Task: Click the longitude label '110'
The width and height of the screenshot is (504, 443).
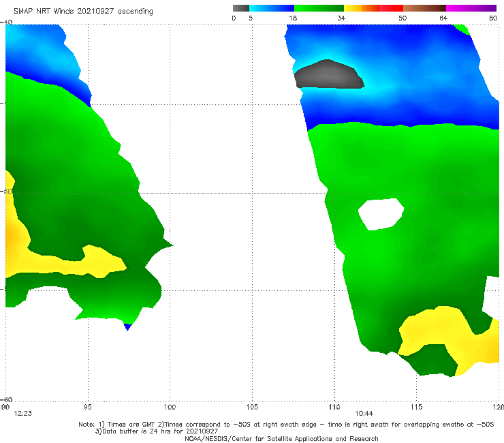Action: 334,407
